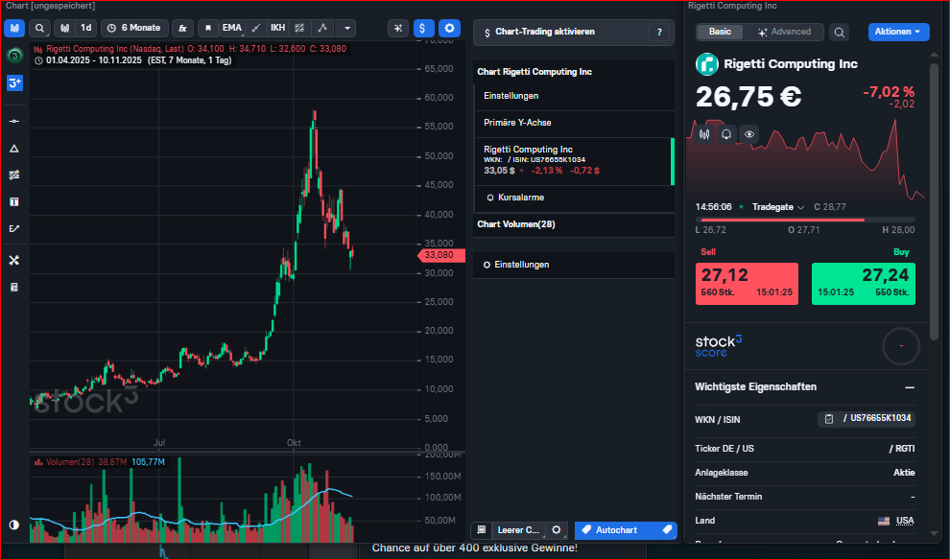Open the chart symbol search magnifier
Image resolution: width=950 pixels, height=560 pixels.
(39, 28)
